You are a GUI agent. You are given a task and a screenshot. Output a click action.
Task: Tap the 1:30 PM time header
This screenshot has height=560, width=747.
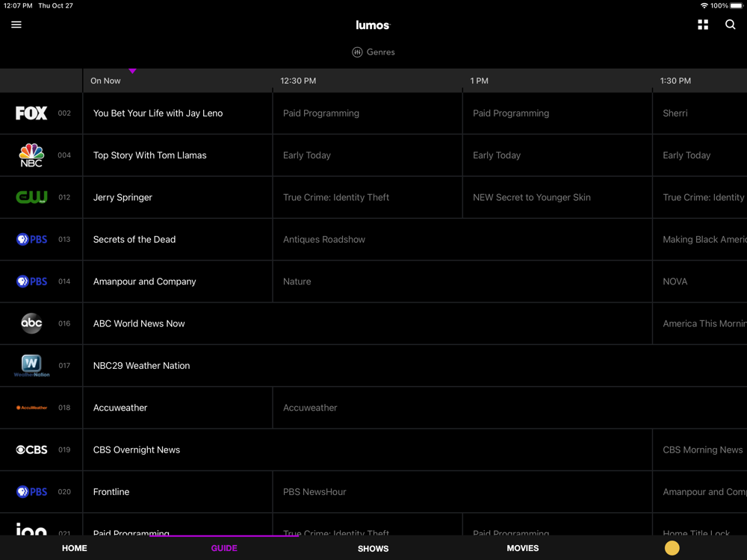click(675, 81)
